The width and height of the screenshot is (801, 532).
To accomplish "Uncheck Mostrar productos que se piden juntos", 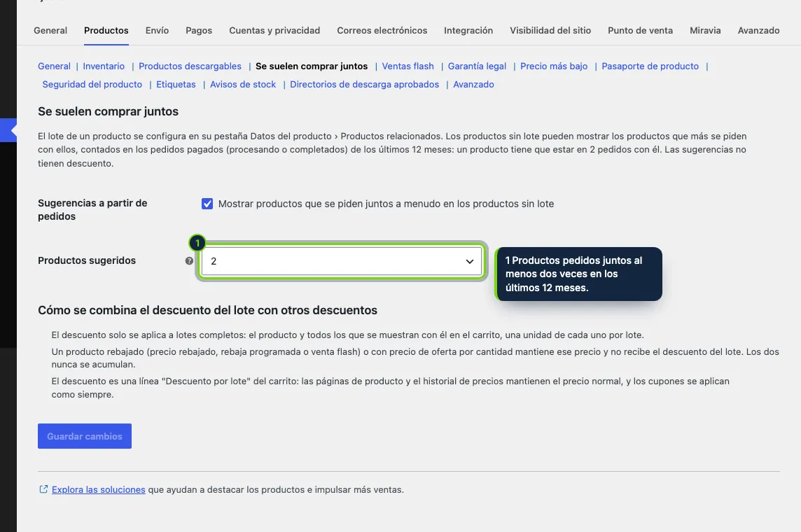I will pos(207,204).
